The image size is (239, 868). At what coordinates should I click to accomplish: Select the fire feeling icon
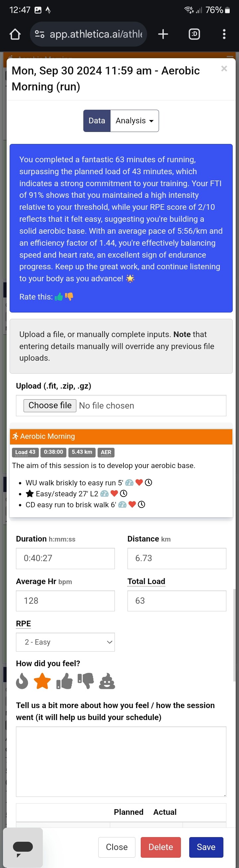click(22, 681)
